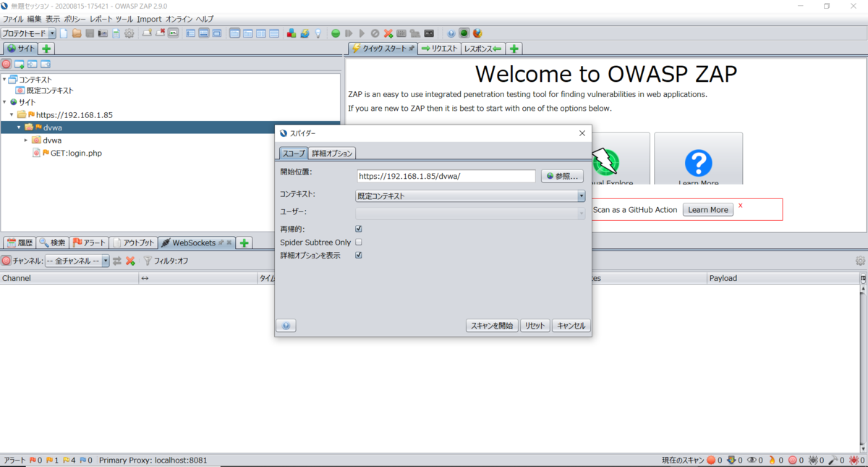
Task: Open the ヘルプ menu
Action: point(205,18)
